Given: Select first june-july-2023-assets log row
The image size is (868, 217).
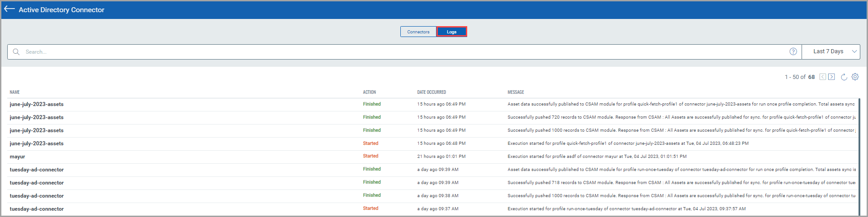Looking at the screenshot, I should pos(37,104).
